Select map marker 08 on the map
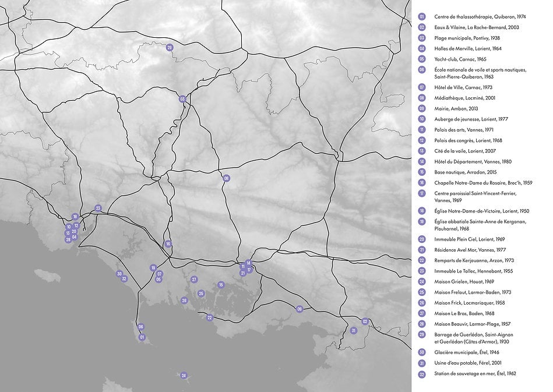 (x=227, y=178)
